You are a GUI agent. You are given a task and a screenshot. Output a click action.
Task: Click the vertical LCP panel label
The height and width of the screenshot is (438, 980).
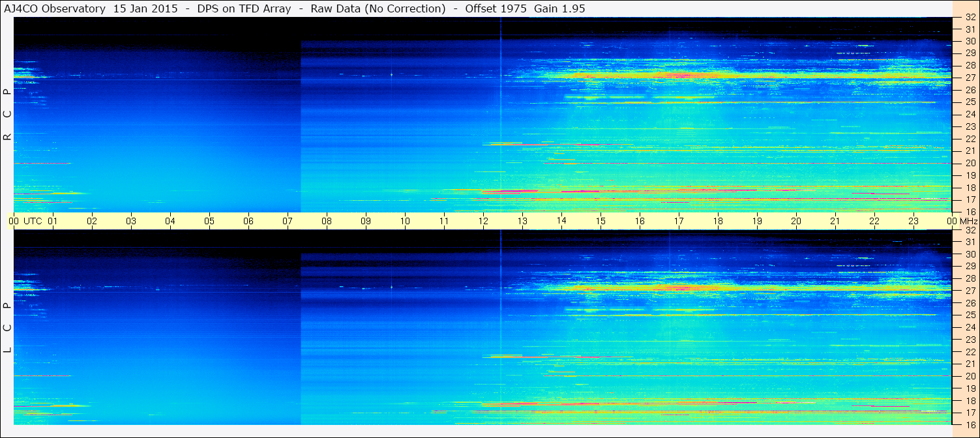[7, 328]
